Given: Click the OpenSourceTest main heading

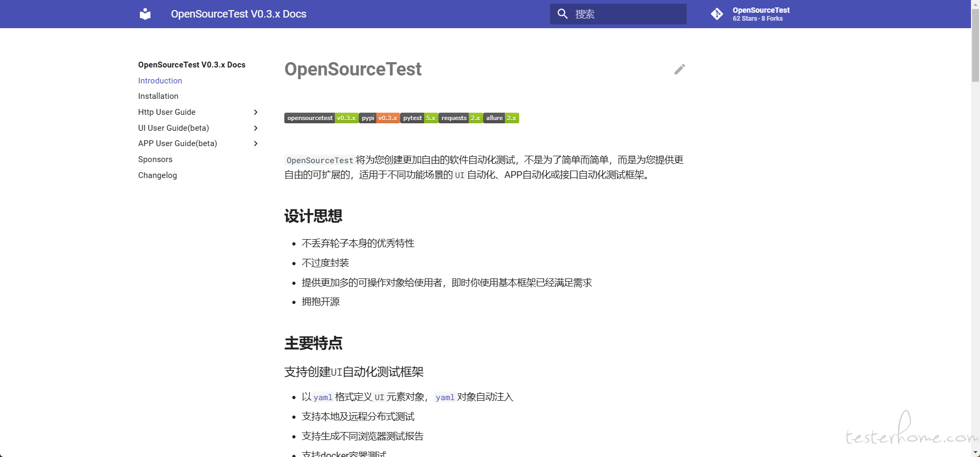Looking at the screenshot, I should click(x=353, y=69).
